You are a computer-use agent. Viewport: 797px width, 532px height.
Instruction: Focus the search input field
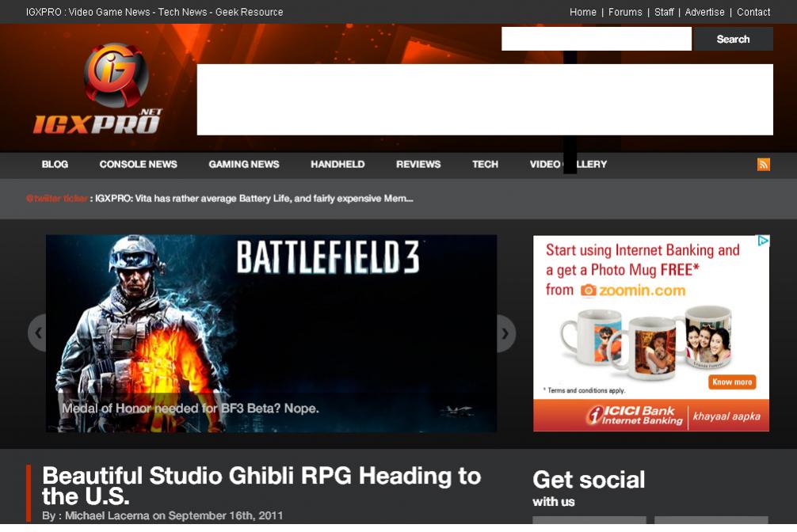[597, 39]
